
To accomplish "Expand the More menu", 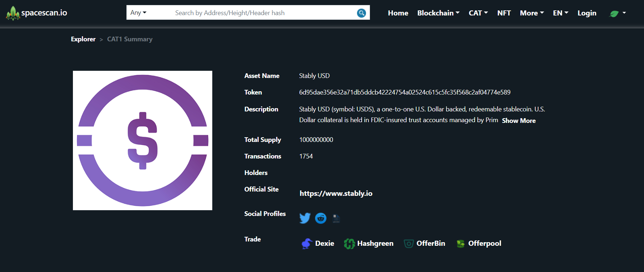I will pyautogui.click(x=532, y=13).
